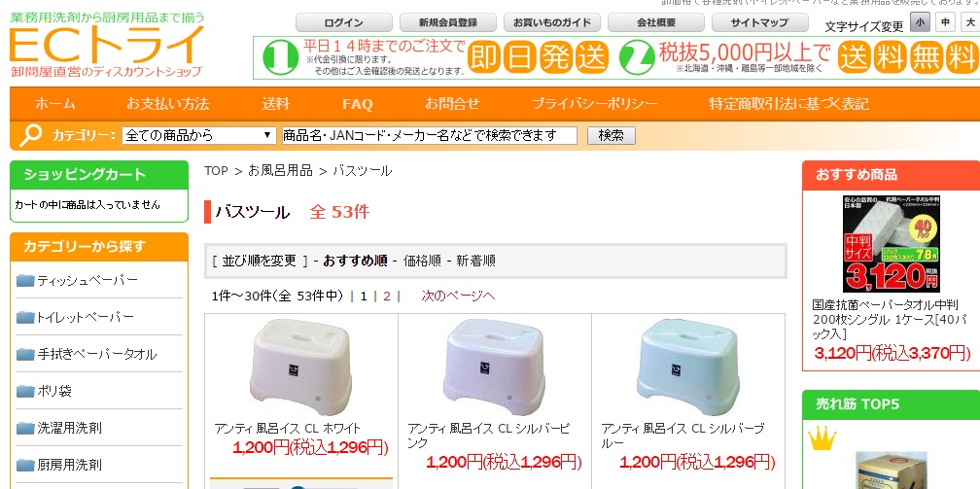
Task: Open the FAQ menu item
Action: (x=358, y=104)
